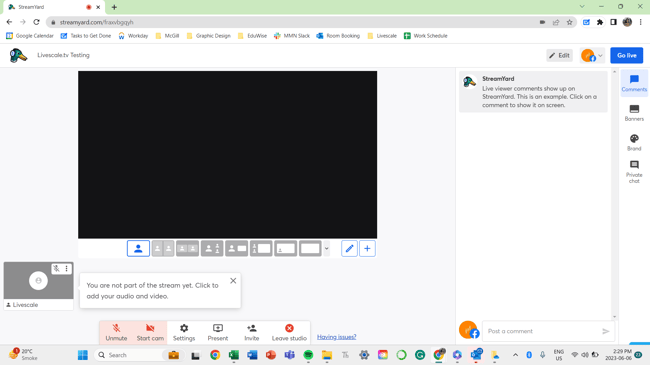
Task: Click the Facebook avatar beside comment box
Action: tap(469, 330)
